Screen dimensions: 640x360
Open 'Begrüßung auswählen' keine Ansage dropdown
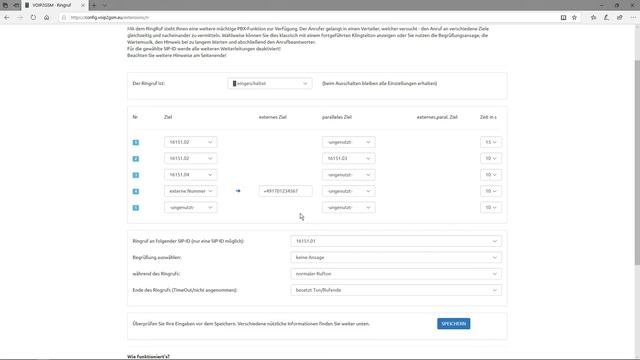pyautogui.click(x=396, y=258)
